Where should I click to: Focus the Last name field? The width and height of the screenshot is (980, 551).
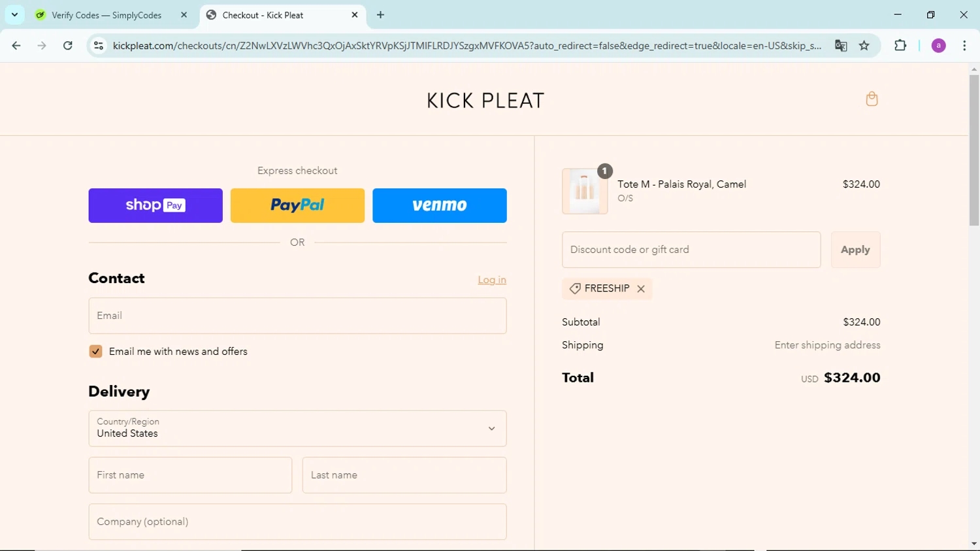tap(404, 475)
